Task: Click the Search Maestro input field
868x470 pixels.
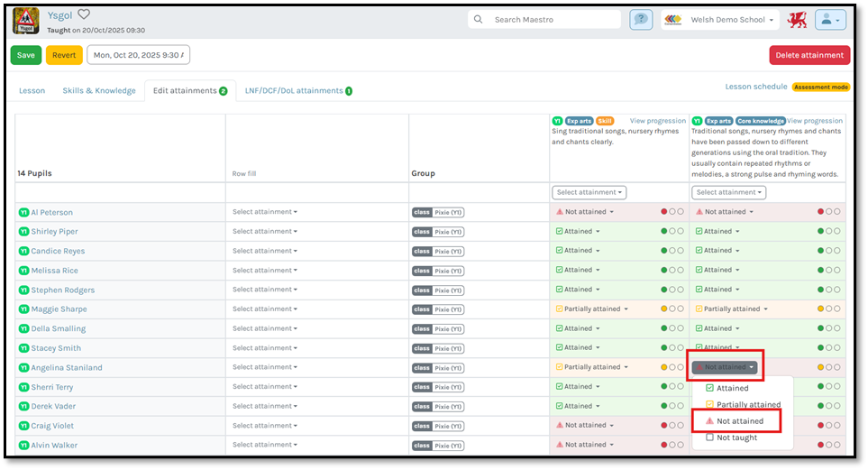Action: pos(553,20)
